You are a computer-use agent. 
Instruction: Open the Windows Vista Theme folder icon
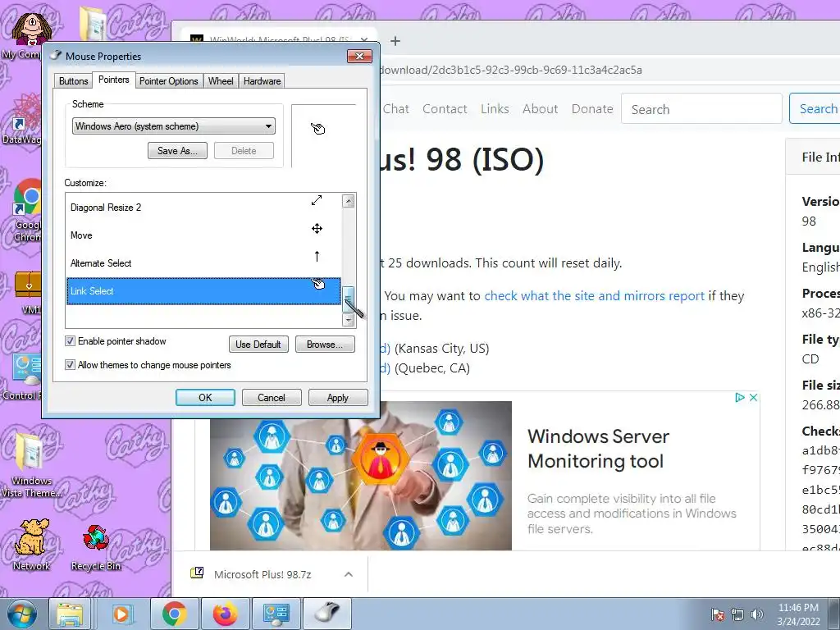point(31,464)
